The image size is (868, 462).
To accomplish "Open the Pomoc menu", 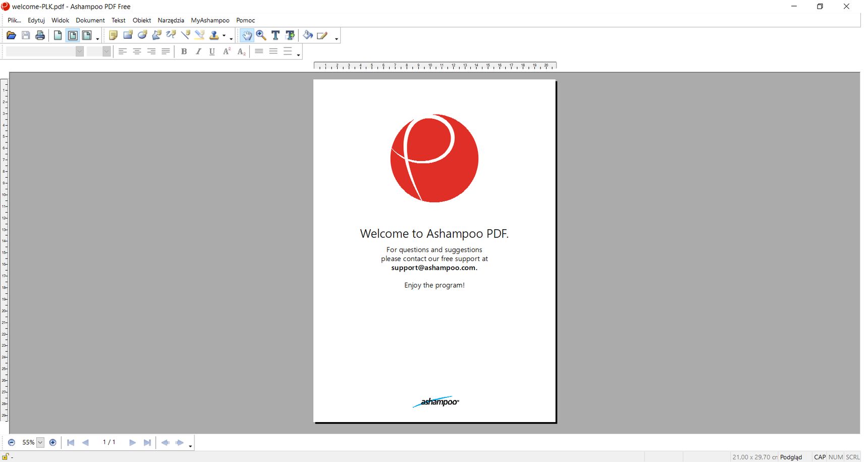I will click(x=246, y=20).
